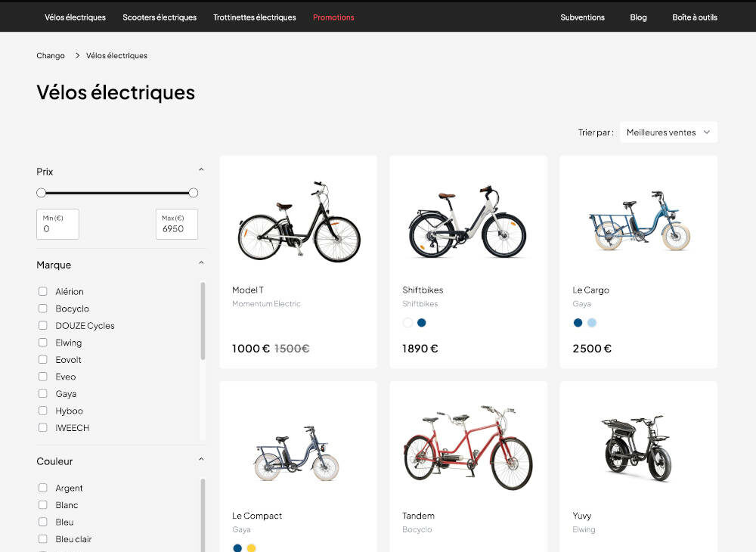Screen dimensions: 756x552
Task: Select white color swatch on Shiftbikes card
Action: [x=408, y=323]
